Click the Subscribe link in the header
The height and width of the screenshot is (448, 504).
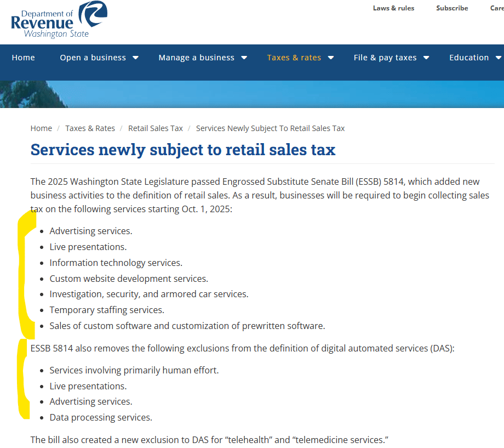452,8
